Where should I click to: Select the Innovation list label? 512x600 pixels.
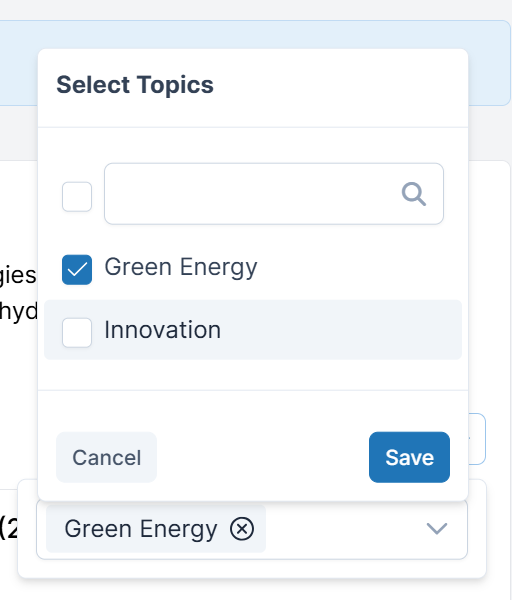pos(163,330)
